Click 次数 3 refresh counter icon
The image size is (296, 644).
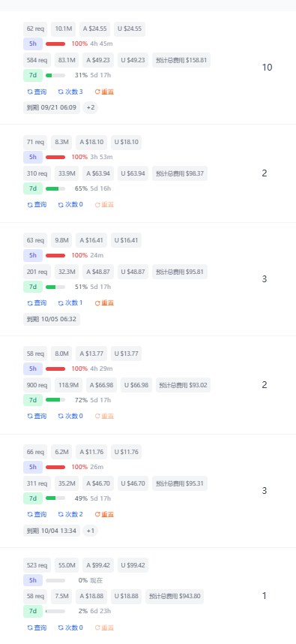61,92
